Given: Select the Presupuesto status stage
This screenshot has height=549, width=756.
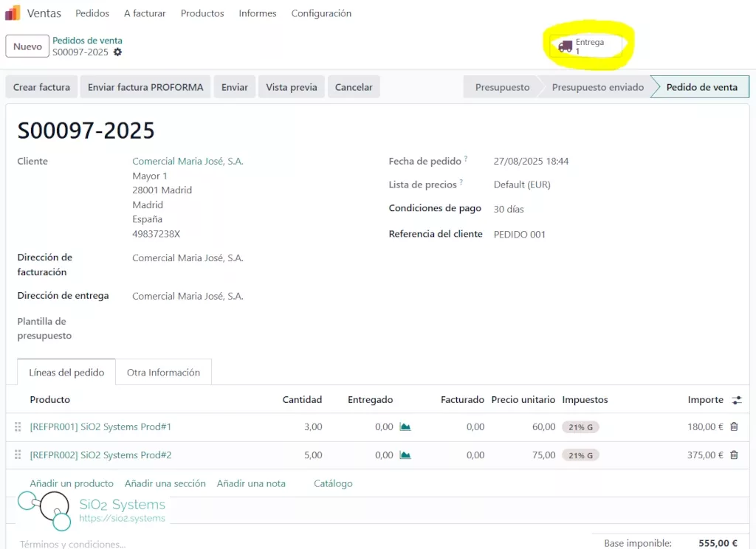Looking at the screenshot, I should (x=502, y=87).
